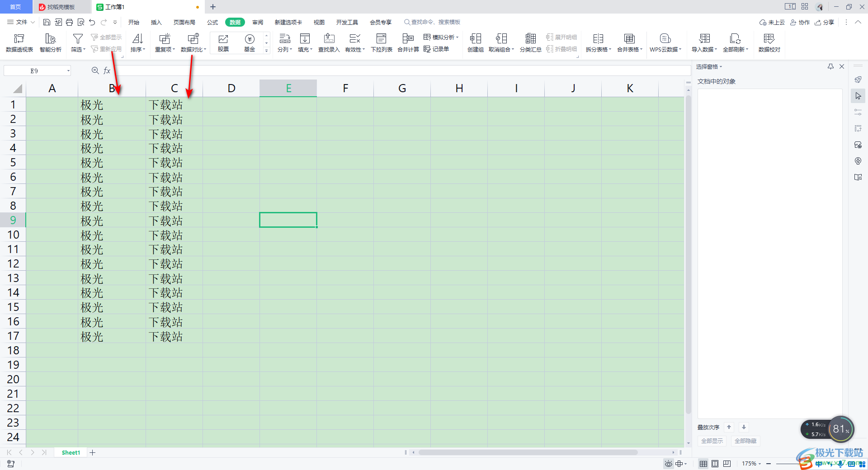The width and height of the screenshot is (868, 470).
Task: Click the print icon in quick access toolbar
Action: pos(69,22)
